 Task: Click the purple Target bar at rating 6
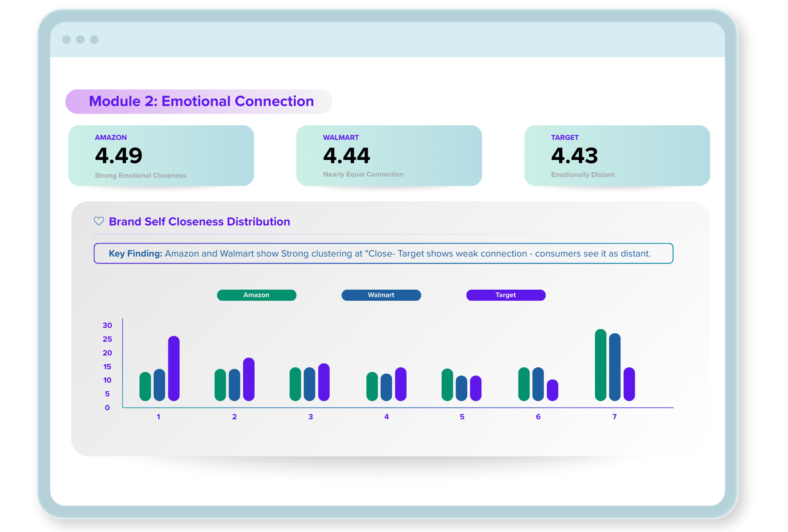coord(552,390)
